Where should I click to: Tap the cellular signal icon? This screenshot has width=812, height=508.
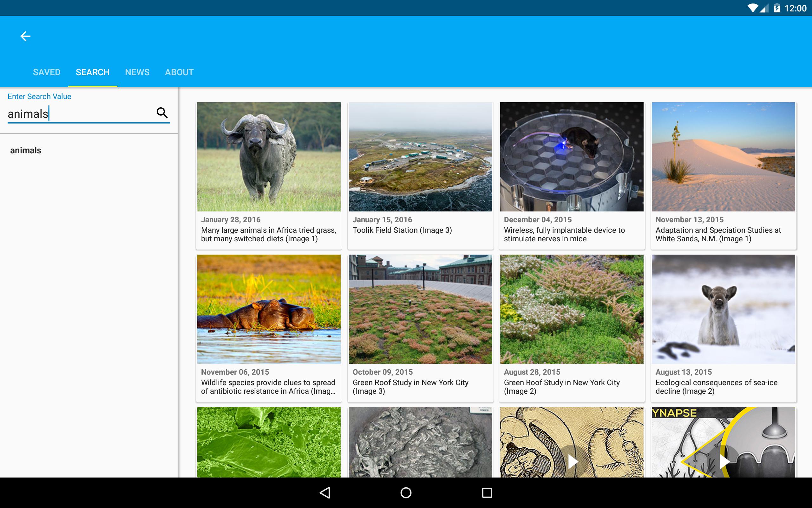coord(765,8)
